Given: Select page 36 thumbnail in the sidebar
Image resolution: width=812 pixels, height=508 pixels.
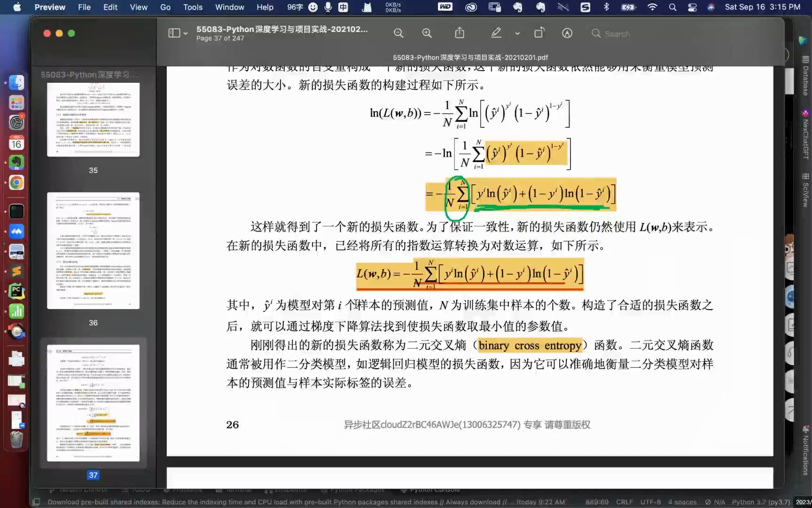Looking at the screenshot, I should pos(93,250).
